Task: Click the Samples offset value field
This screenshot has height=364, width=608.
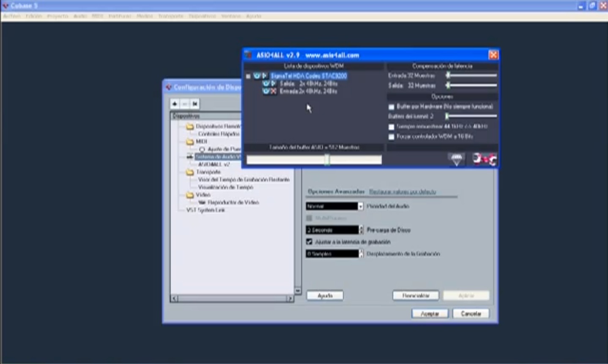Action: (x=332, y=254)
